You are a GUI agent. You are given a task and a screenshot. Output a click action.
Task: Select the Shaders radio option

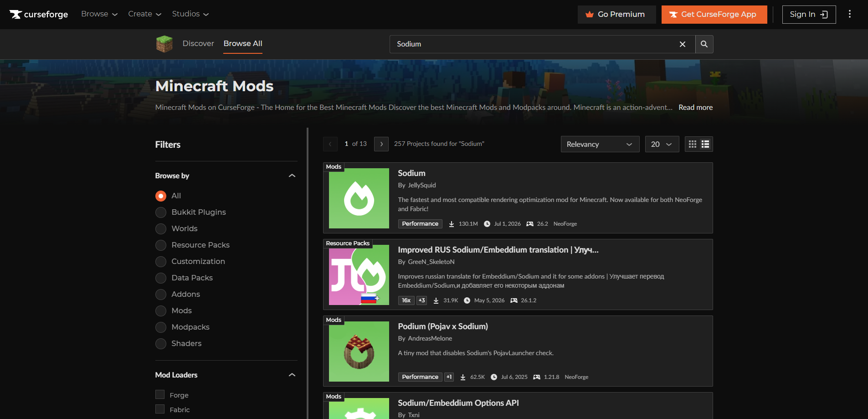(161, 344)
